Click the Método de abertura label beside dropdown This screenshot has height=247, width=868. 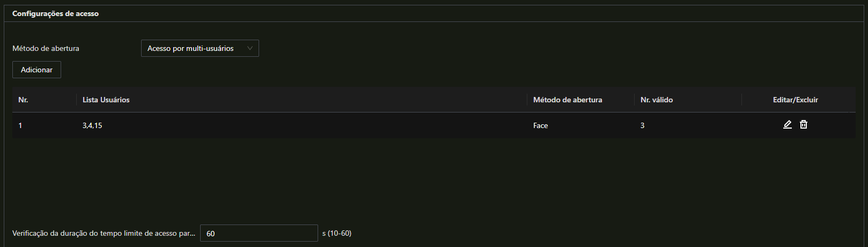[46, 48]
